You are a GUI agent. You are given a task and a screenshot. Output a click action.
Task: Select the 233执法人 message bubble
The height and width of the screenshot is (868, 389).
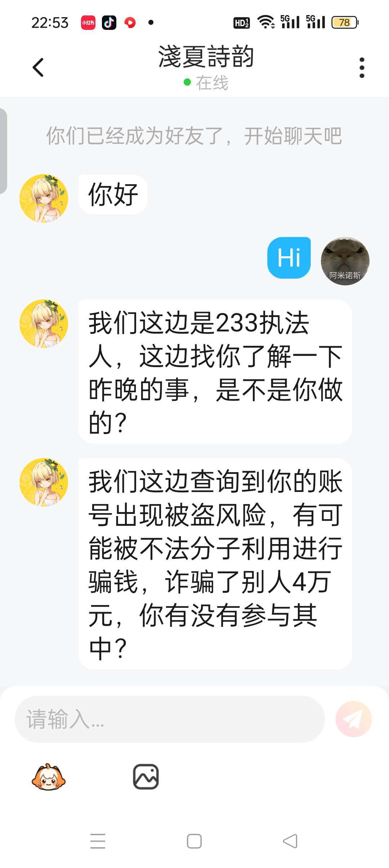point(215,372)
